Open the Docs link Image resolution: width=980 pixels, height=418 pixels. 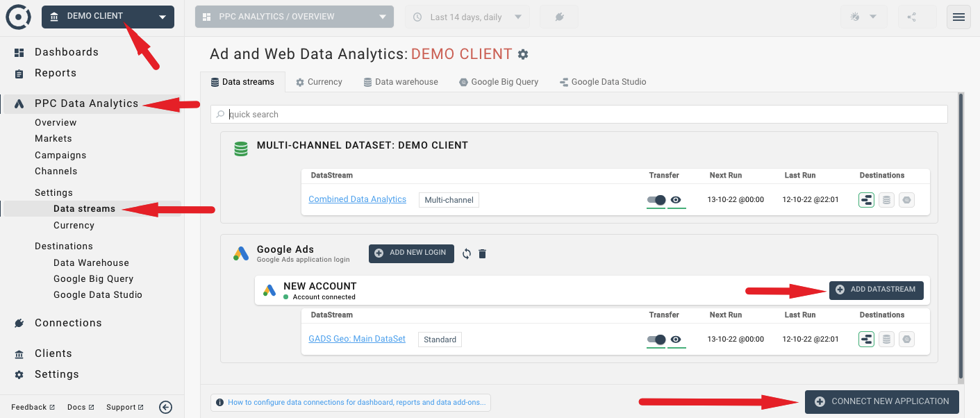(81, 407)
